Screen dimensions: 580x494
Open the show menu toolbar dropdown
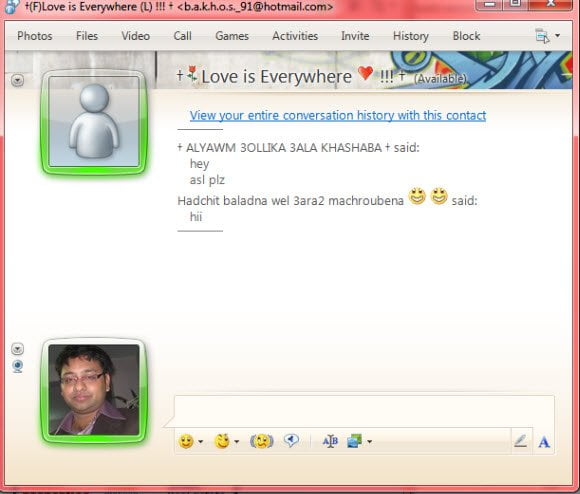[547, 36]
